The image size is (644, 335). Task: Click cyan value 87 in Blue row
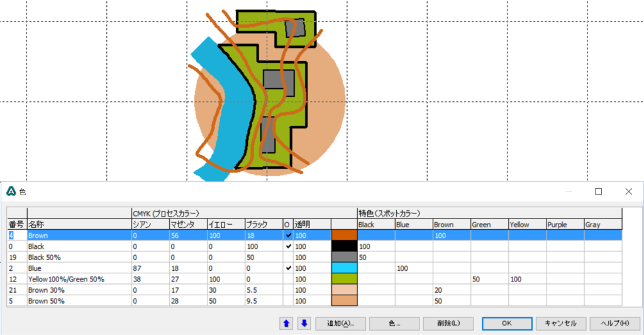click(150, 268)
